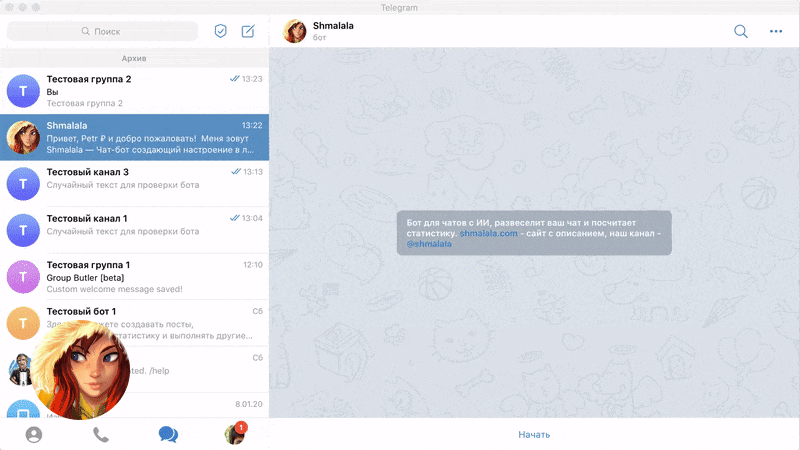Image resolution: width=800 pixels, height=450 pixels.
Task: Click the Тестовая группа 2 avatar
Action: [x=23, y=91]
